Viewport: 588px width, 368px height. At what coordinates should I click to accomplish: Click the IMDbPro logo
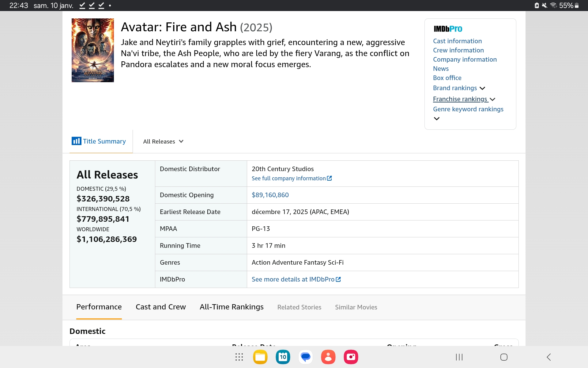tap(448, 29)
